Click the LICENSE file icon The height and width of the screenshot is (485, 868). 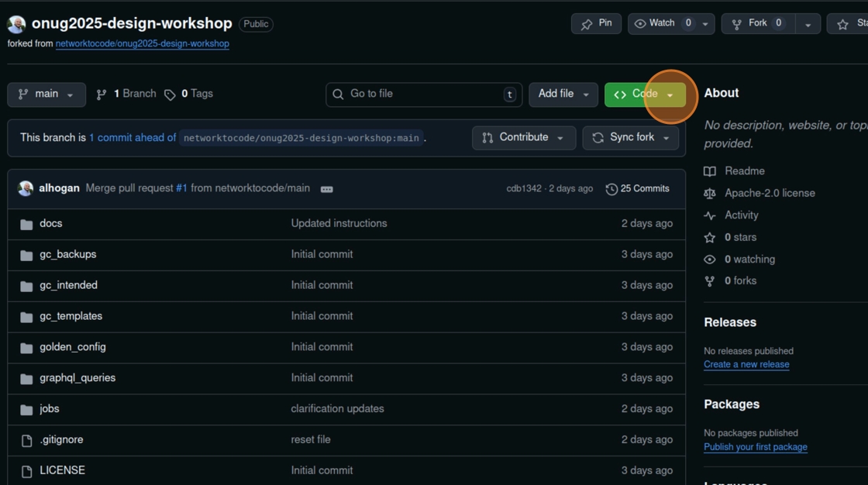26,472
